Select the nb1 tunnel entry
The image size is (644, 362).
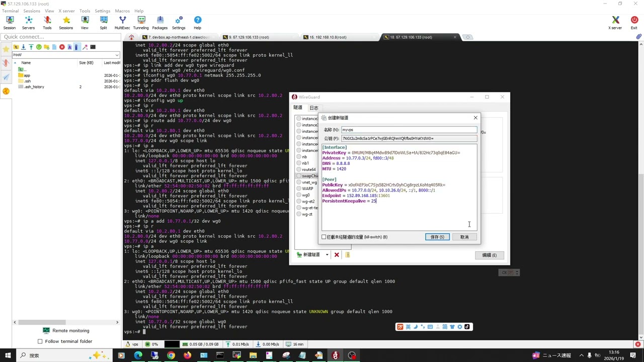pyautogui.click(x=305, y=163)
